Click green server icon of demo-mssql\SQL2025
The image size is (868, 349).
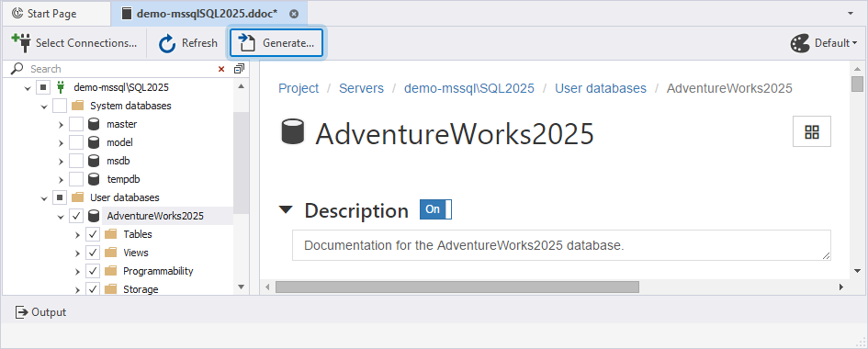62,87
